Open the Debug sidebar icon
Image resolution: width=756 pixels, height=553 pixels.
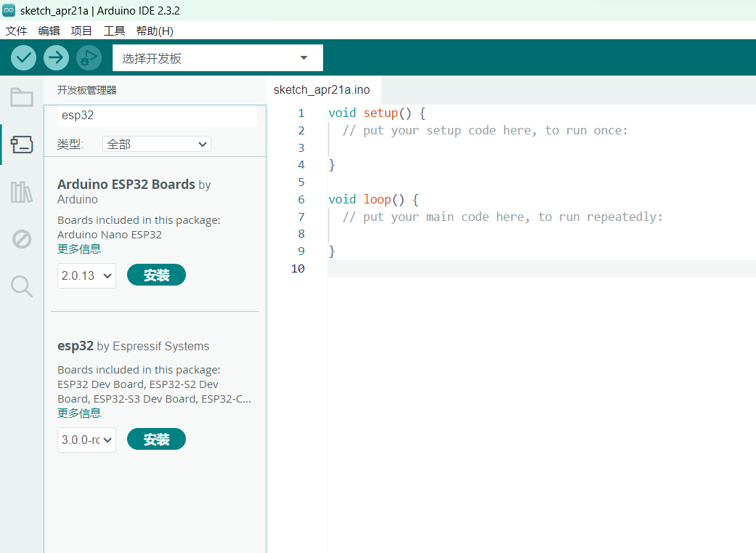coord(22,239)
